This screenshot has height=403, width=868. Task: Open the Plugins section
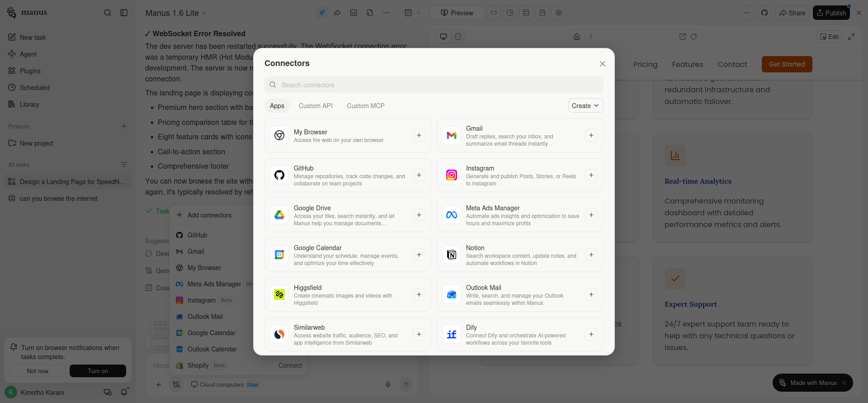(x=68, y=71)
